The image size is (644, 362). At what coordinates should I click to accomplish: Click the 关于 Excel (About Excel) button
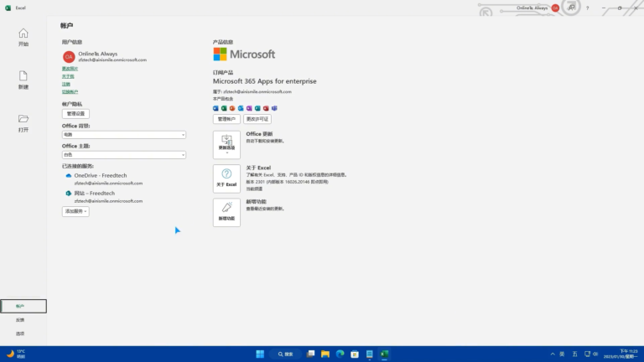[226, 179]
